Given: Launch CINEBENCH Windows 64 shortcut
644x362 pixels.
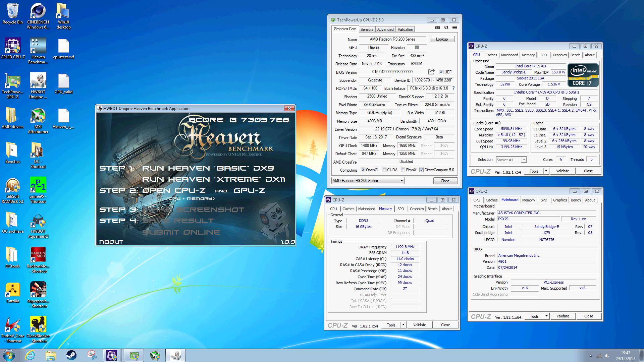Looking at the screenshot, I should [38, 16].
